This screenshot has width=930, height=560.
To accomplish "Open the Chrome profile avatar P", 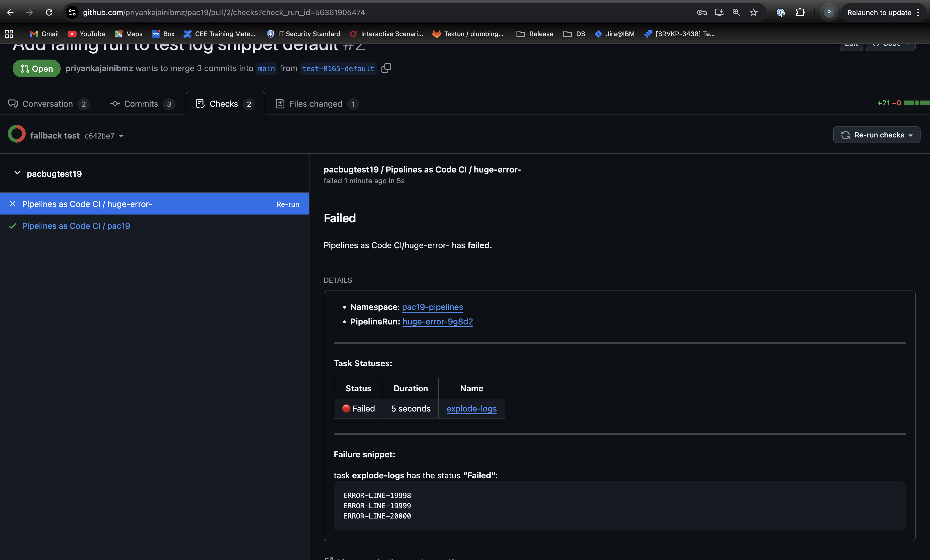I will click(x=829, y=12).
